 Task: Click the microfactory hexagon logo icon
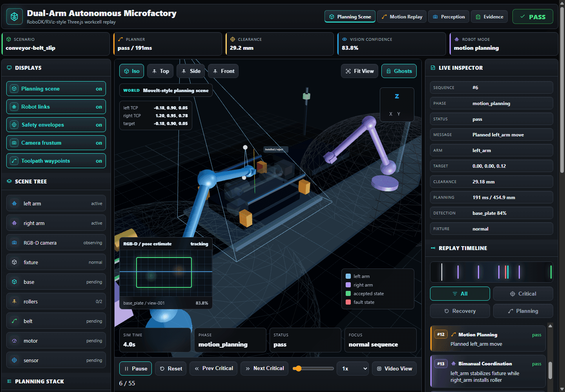pos(15,16)
